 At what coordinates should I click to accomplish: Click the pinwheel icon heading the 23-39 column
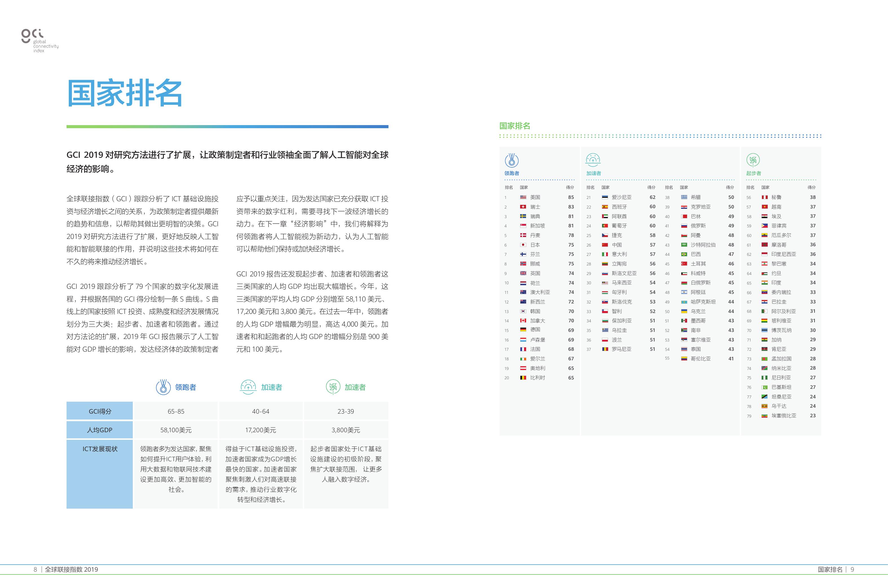point(333,387)
